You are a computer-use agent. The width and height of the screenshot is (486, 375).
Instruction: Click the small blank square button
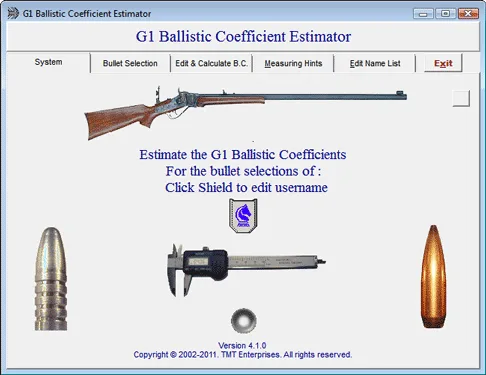point(461,98)
